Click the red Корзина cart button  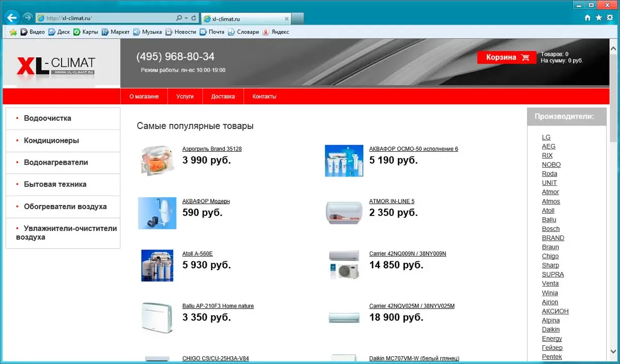click(x=507, y=57)
